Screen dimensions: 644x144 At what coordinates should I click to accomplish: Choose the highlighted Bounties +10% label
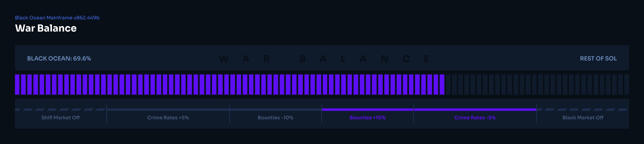(x=368, y=118)
